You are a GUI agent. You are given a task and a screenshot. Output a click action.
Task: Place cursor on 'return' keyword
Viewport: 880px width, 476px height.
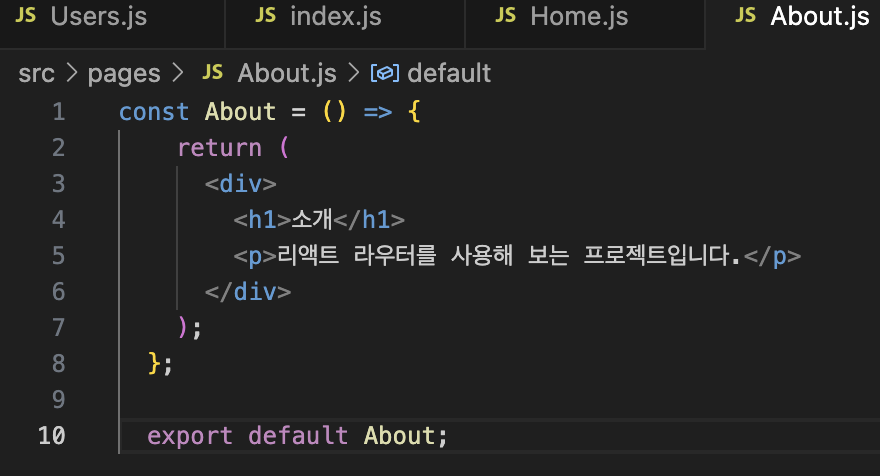coord(219,148)
